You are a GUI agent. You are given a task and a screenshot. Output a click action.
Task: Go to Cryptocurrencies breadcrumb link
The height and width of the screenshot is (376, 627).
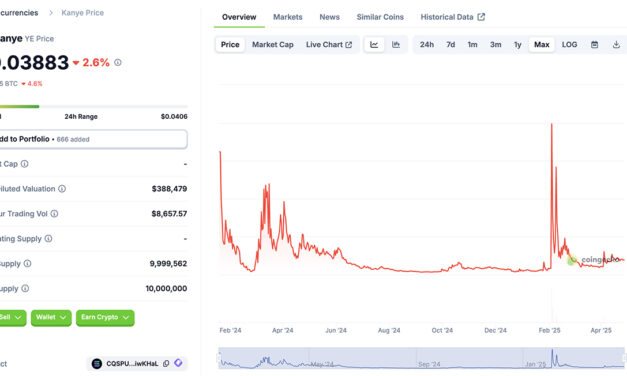pyautogui.click(x=19, y=13)
